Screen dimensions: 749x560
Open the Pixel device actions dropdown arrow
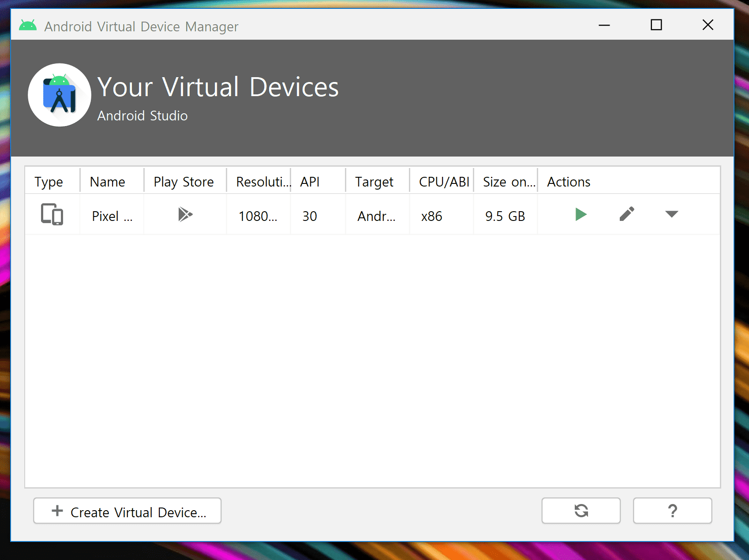click(671, 214)
